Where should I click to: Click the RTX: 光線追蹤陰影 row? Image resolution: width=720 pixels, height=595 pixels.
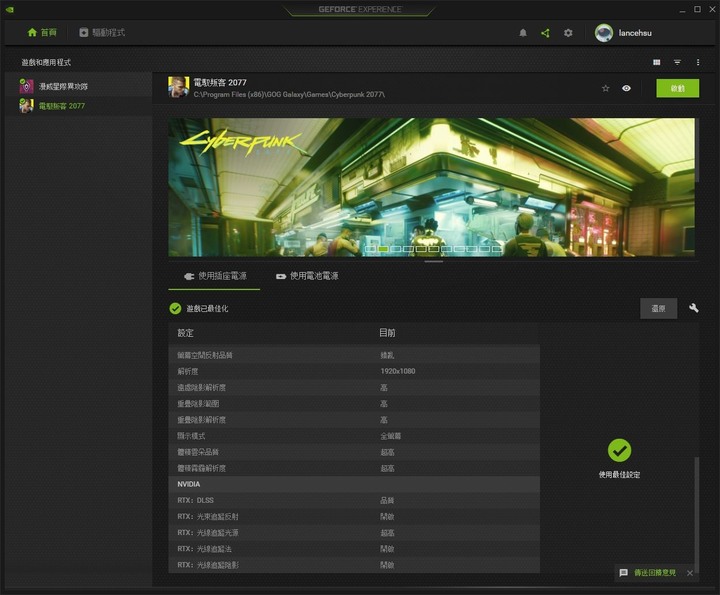tap(354, 565)
